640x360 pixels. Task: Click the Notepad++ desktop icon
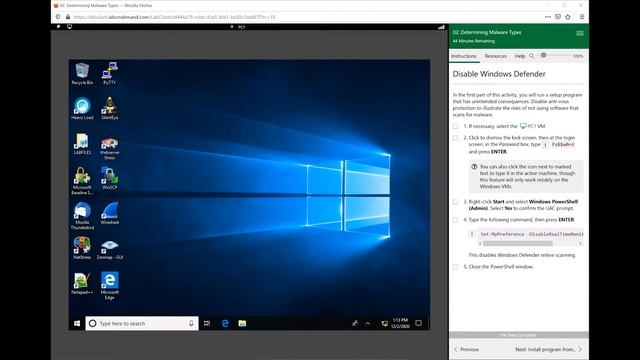82,284
